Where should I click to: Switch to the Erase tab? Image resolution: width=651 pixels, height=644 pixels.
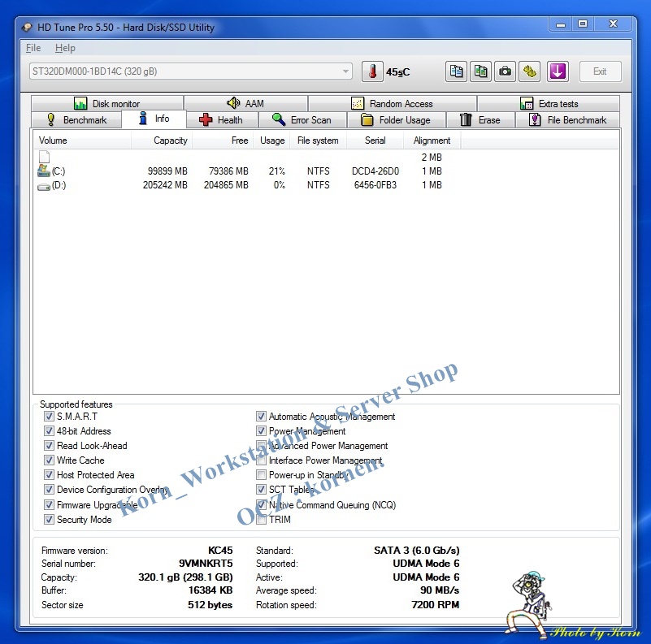click(480, 120)
